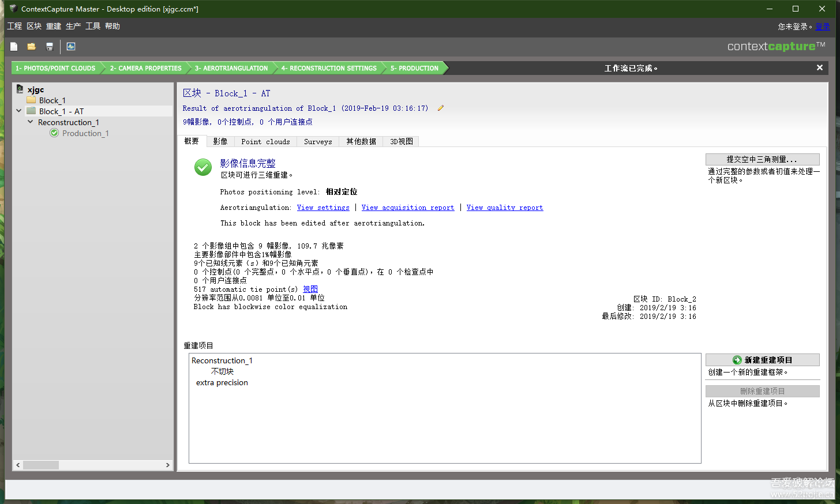Go to workflow step 2 Camera Properties
Image resolution: width=840 pixels, height=504 pixels.
146,68
